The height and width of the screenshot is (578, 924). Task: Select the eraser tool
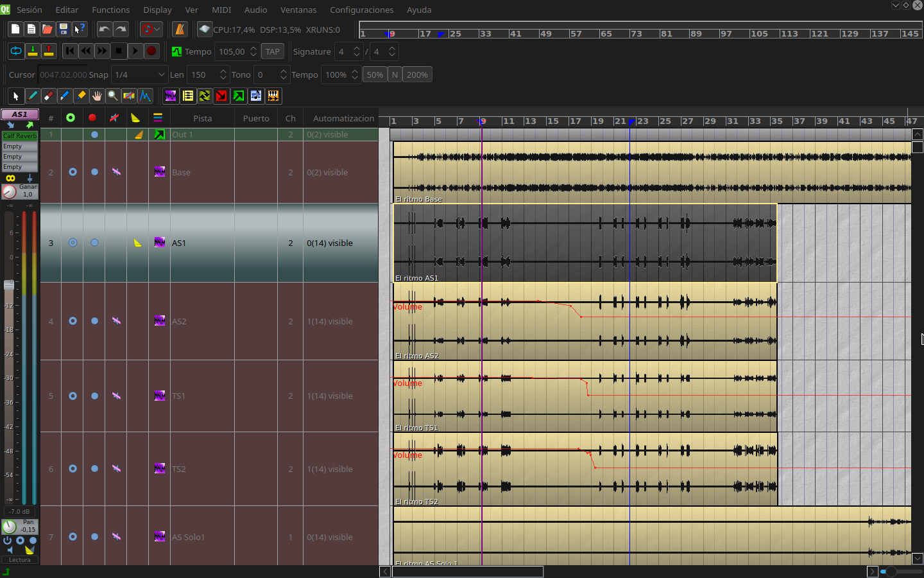tap(48, 96)
